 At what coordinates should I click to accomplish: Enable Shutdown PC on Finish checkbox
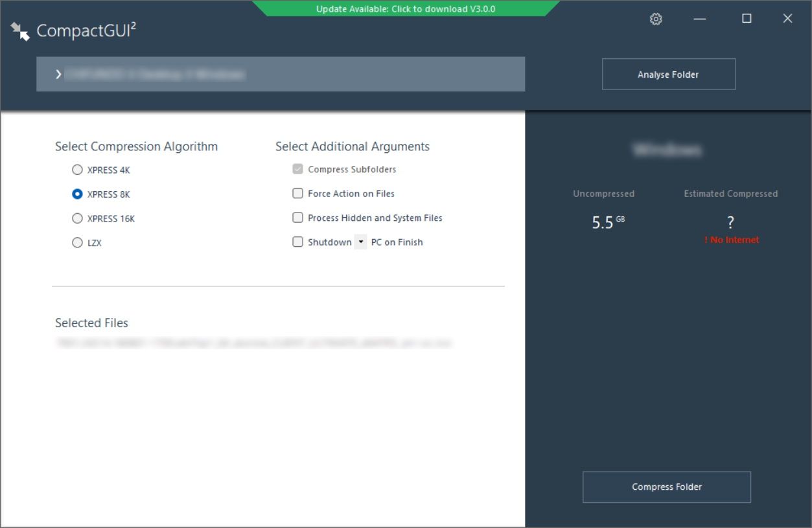(x=298, y=242)
